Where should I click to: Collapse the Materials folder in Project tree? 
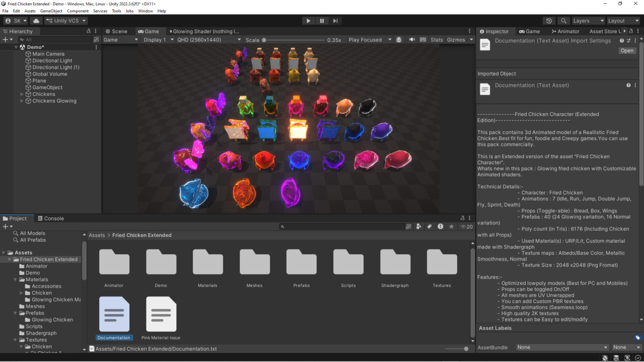[15, 279]
